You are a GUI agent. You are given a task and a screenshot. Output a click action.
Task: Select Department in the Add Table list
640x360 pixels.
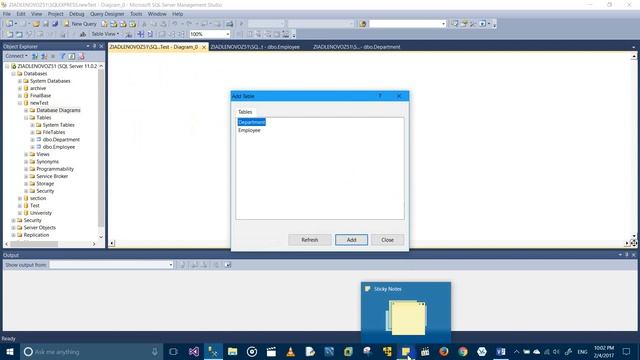click(x=251, y=122)
